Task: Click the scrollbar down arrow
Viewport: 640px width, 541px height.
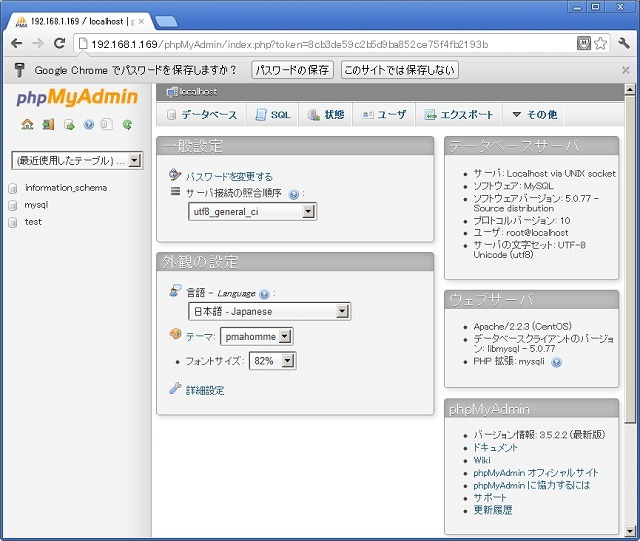Action: pos(630,531)
